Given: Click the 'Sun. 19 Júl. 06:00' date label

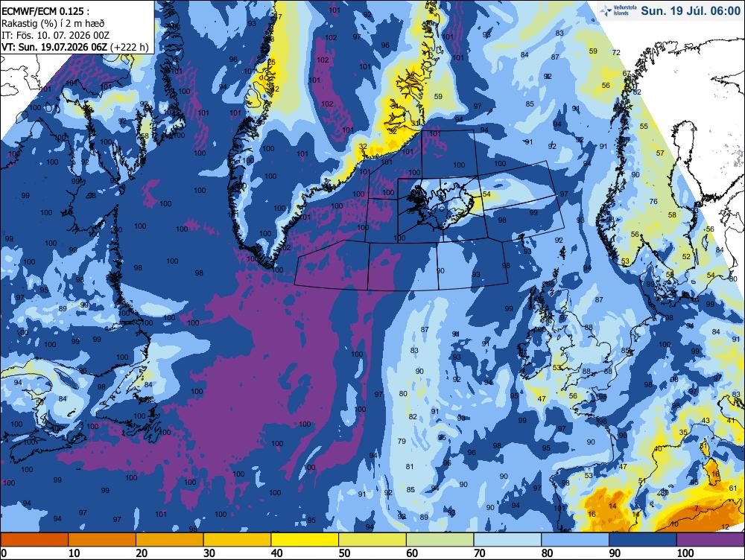Looking at the screenshot, I should [691, 11].
